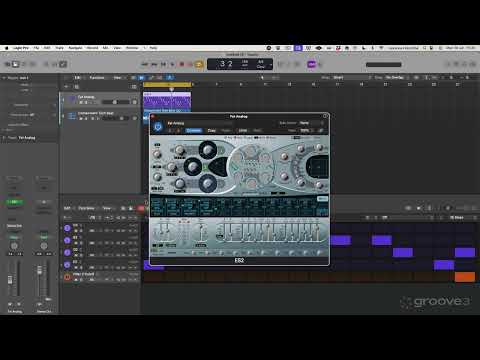Click the ES2 Router button

(322, 199)
